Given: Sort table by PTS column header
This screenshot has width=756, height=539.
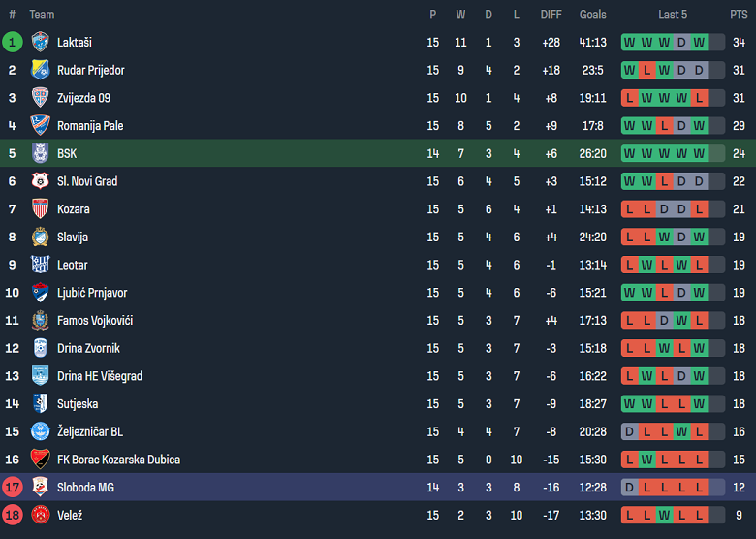Looking at the screenshot, I should point(739,15).
